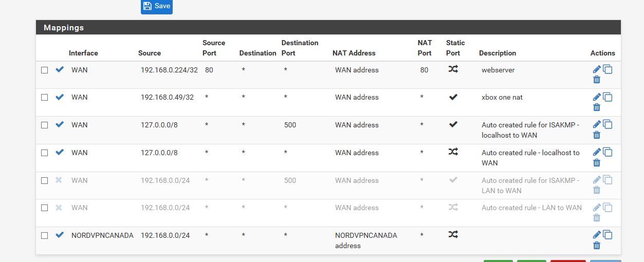Delete the webserver mapping via trash icon
The height and width of the screenshot is (262, 644).
597,79
